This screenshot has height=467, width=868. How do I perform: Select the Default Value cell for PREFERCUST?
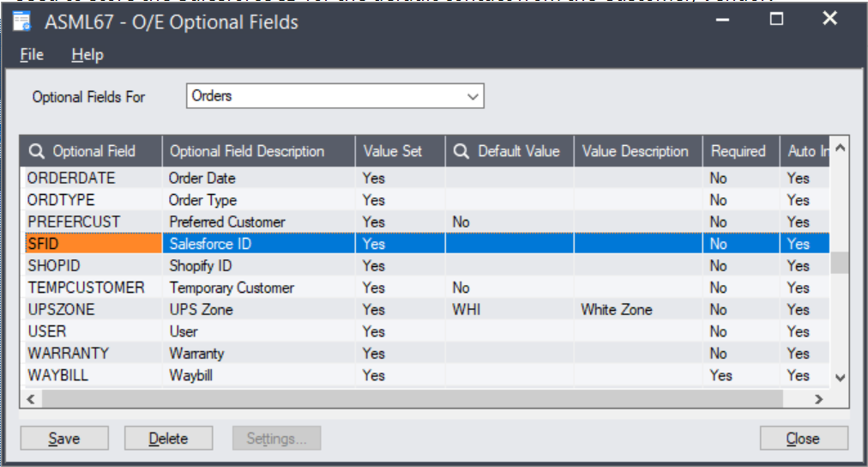pyautogui.click(x=509, y=221)
